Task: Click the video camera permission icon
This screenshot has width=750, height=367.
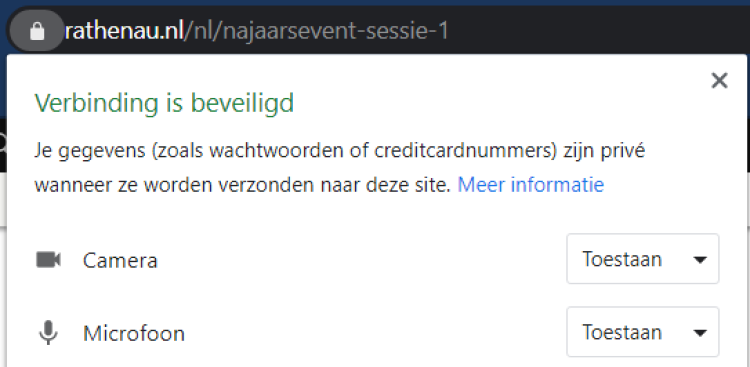Action: (48, 260)
